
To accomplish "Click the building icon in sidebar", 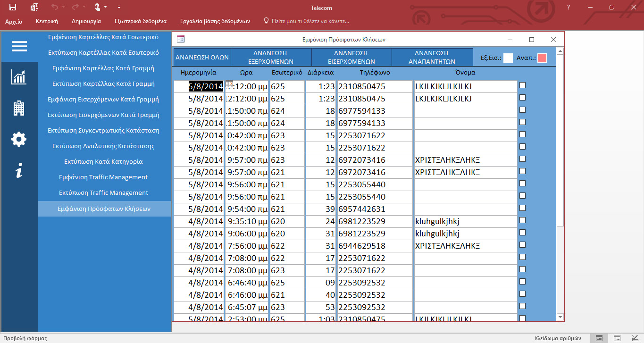I will pyautogui.click(x=19, y=109).
